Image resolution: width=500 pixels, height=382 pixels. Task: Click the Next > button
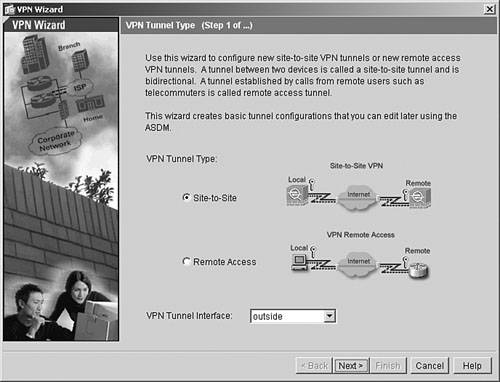(x=351, y=366)
